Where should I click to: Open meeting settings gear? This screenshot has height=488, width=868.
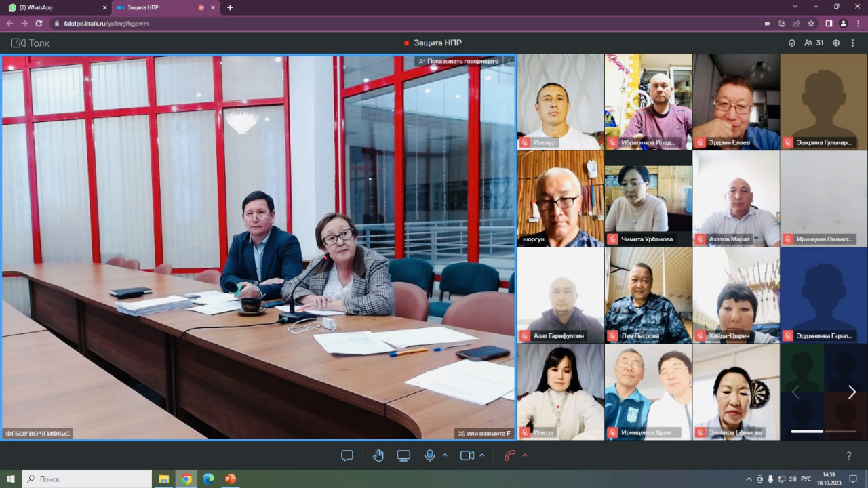click(836, 43)
